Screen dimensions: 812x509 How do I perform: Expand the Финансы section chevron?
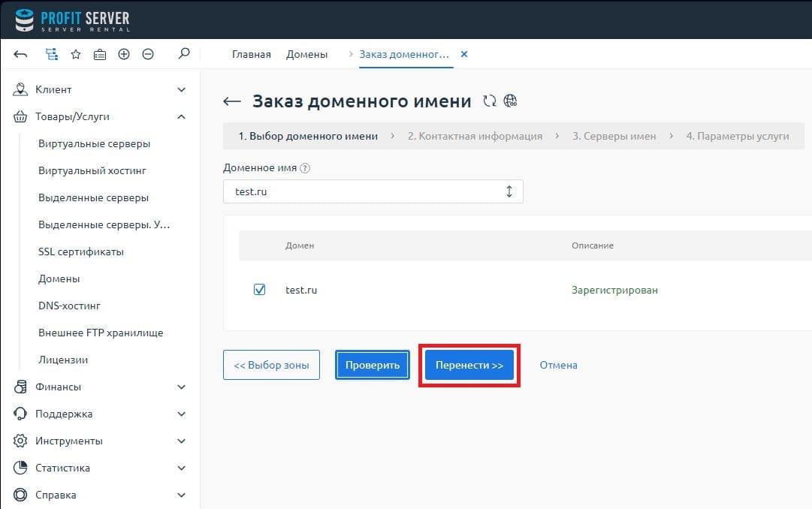181,387
